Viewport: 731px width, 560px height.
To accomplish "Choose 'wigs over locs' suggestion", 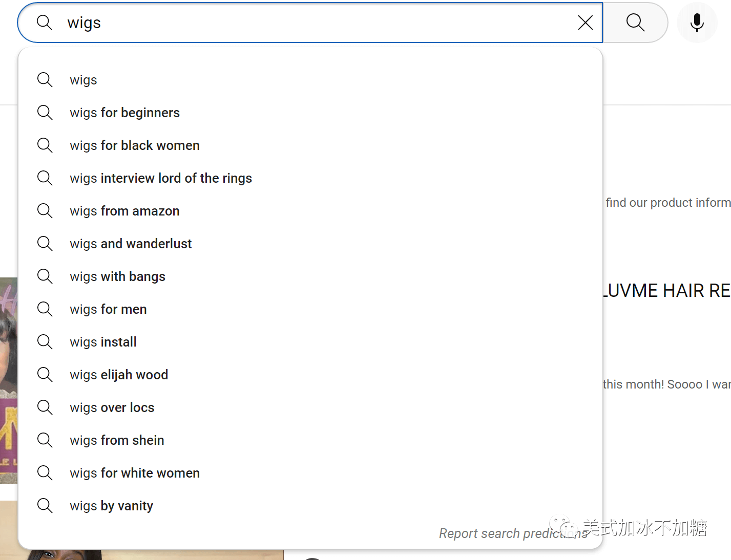I will pyautogui.click(x=112, y=407).
